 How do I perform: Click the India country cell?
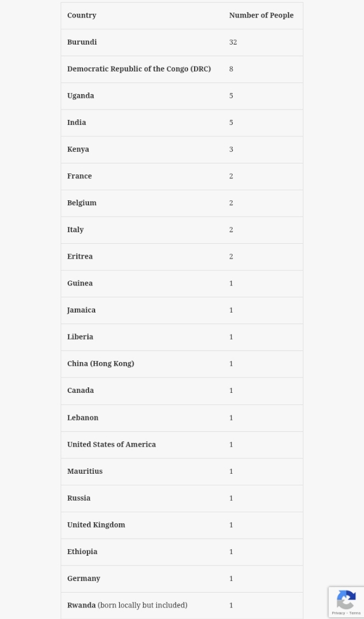[x=77, y=123]
